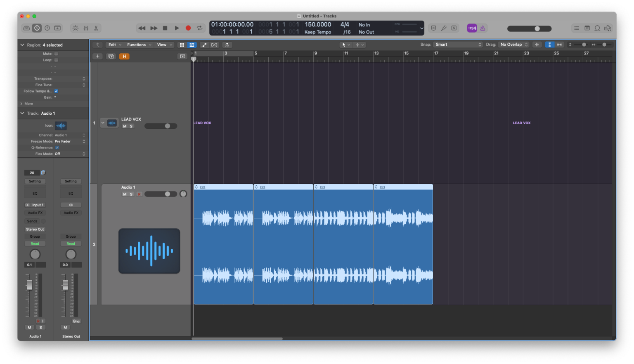Click the Catch Playhead icon
This screenshot has height=364, width=634.
[x=227, y=45]
